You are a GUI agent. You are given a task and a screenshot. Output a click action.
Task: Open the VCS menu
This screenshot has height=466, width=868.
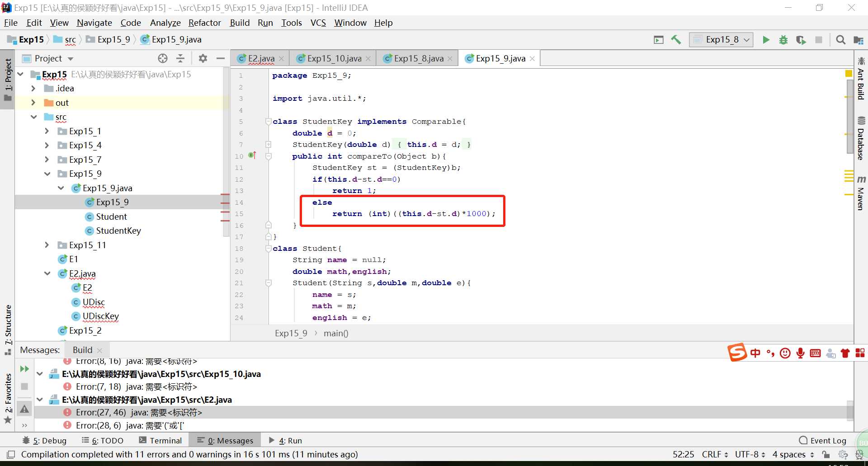point(318,23)
